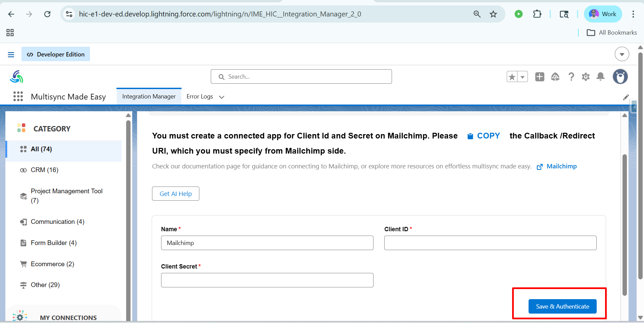Select the Communication (4) category
The height and width of the screenshot is (323, 644).
point(64,222)
